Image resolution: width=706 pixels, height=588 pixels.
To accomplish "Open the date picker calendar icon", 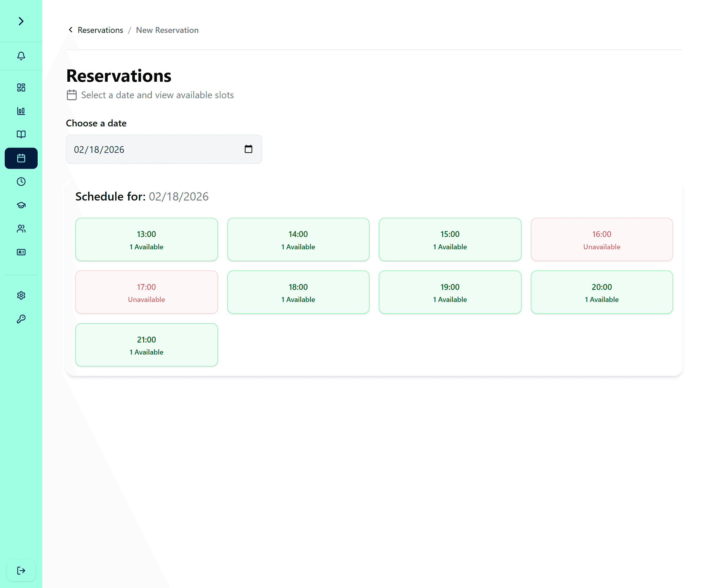I will [x=248, y=149].
